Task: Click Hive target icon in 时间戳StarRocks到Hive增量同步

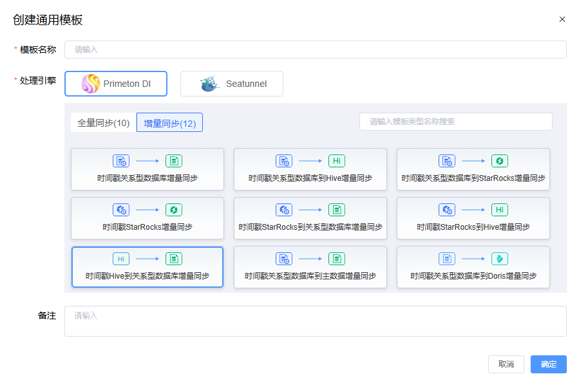Action: pos(500,210)
